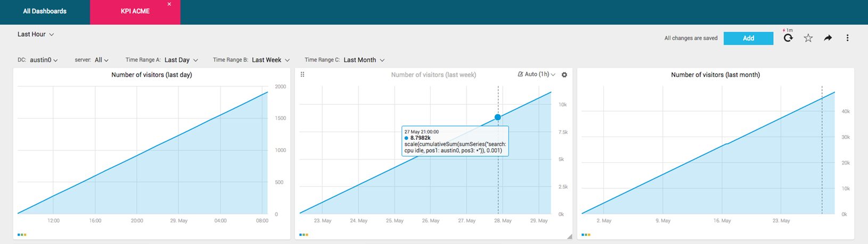
Task: Click the resize corner of last week chart
Action: pos(569,236)
